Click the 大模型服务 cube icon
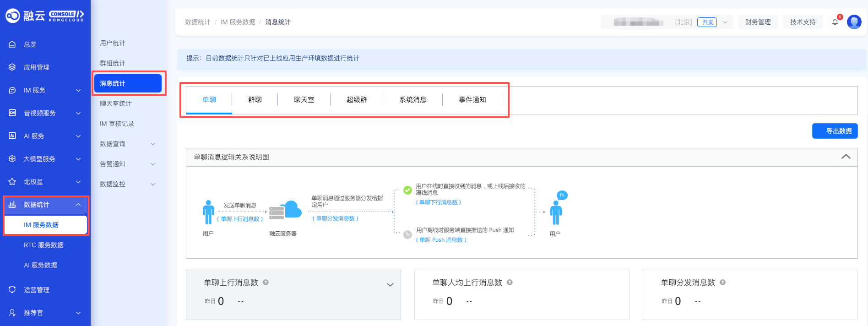Image resolution: width=868 pixels, height=326 pixels. click(12, 159)
